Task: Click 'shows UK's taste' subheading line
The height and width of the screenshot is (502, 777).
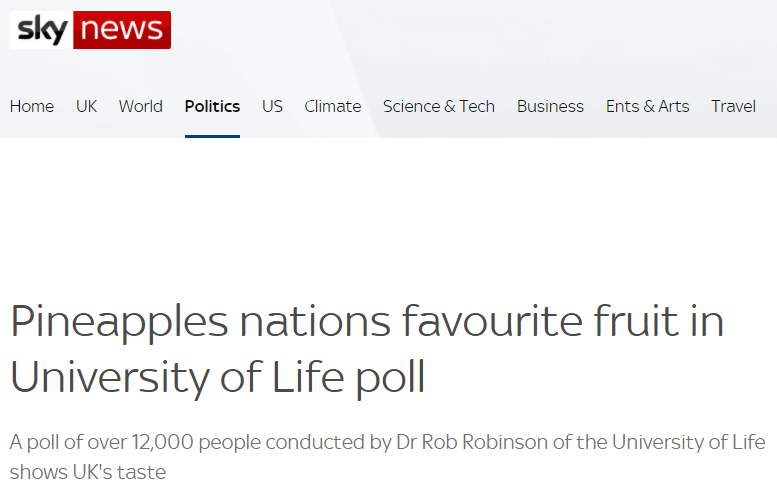Action: point(88,472)
